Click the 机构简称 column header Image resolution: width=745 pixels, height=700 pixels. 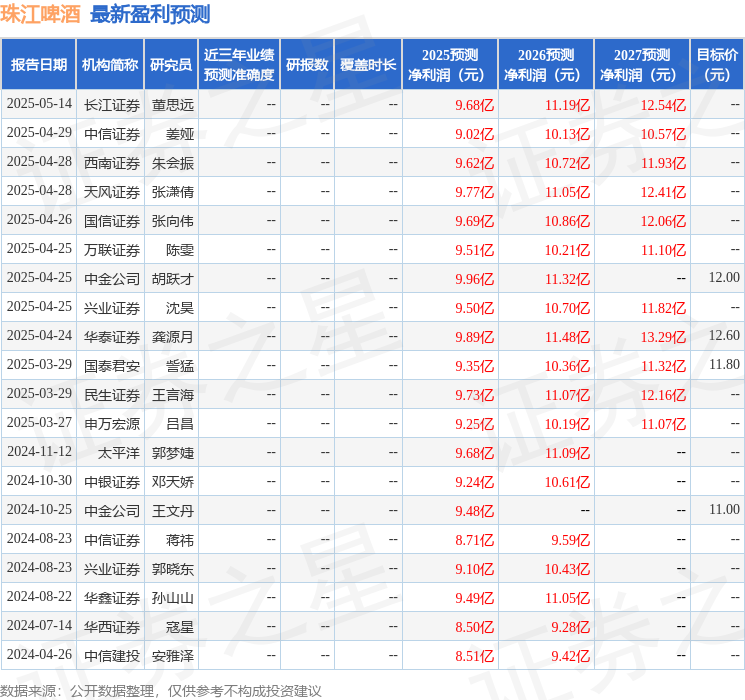tap(110, 65)
